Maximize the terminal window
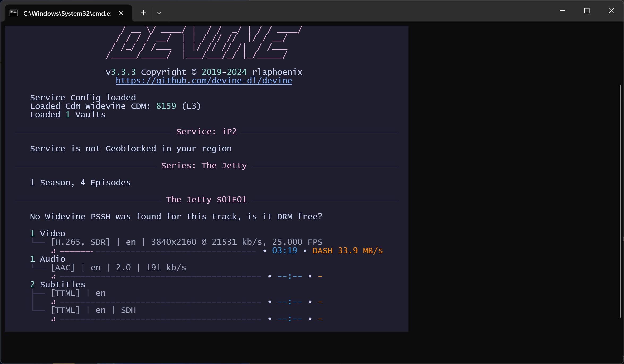 coord(587,11)
